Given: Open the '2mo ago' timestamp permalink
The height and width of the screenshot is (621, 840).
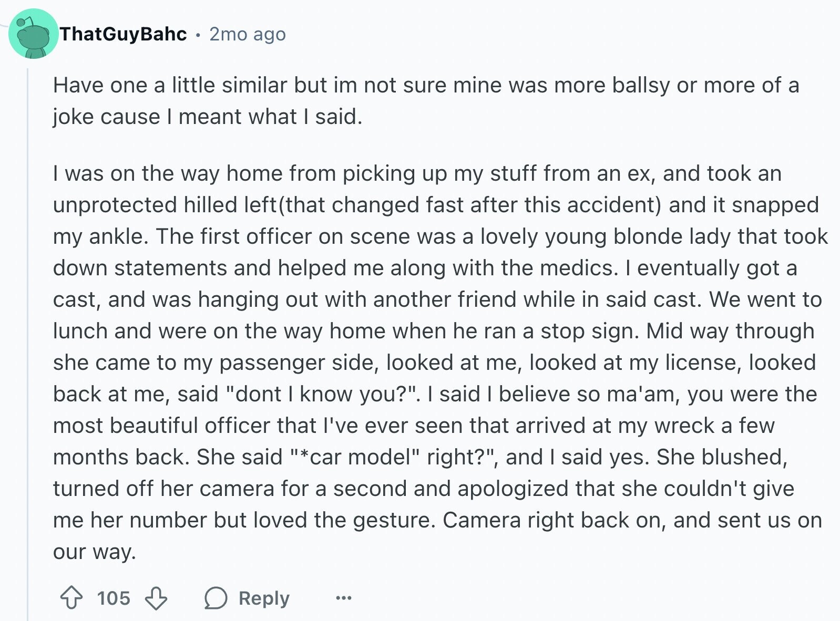Looking at the screenshot, I should click(x=248, y=34).
